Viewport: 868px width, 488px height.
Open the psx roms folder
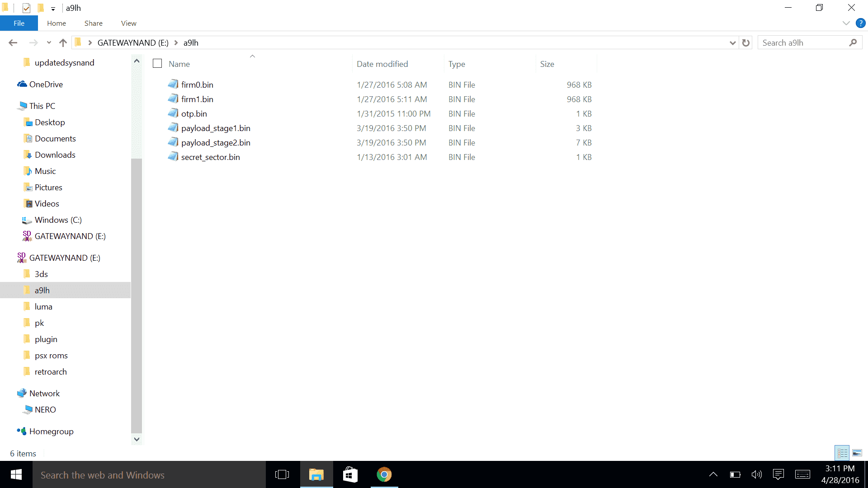coord(51,355)
